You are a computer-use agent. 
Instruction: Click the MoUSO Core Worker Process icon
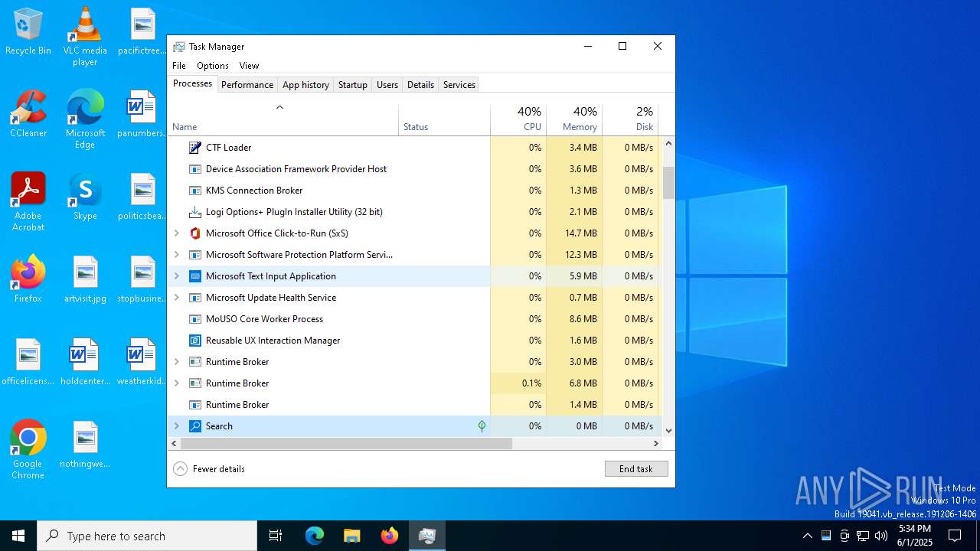[x=195, y=319]
